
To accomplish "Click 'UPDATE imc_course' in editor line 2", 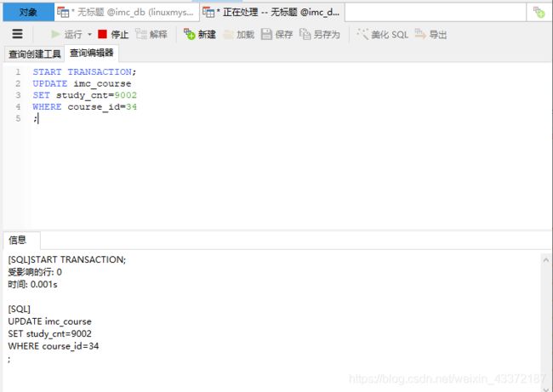I will pos(82,83).
